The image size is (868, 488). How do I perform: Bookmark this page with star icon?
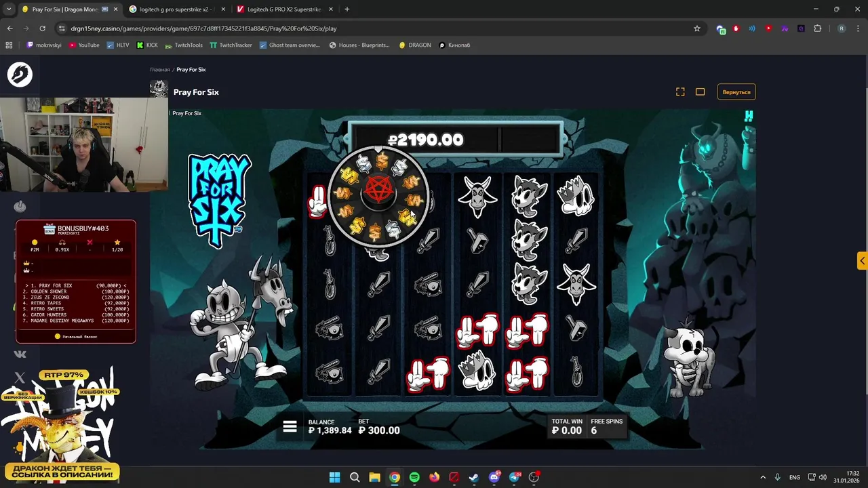696,28
